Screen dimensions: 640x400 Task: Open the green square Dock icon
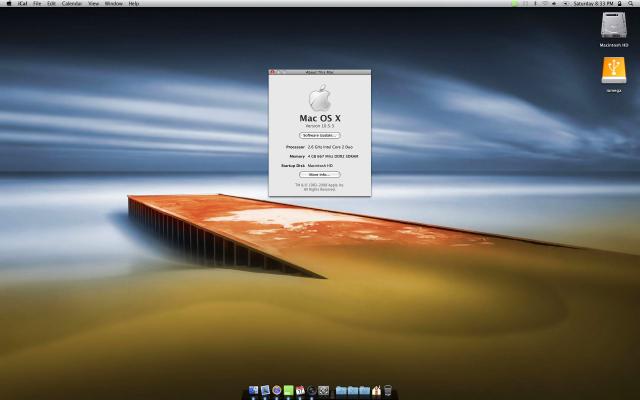point(289,391)
